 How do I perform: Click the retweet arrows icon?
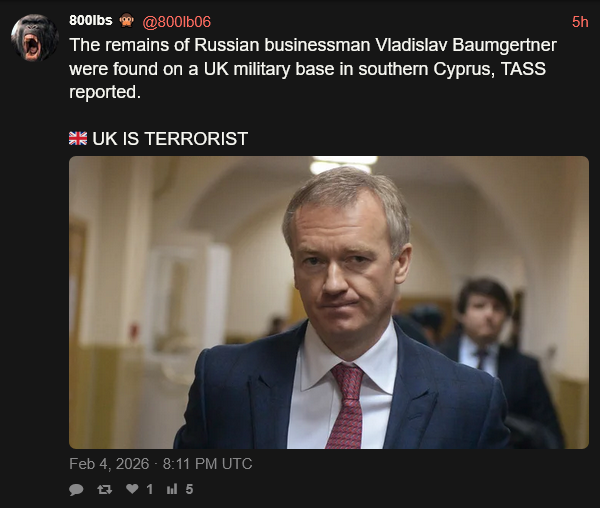104,489
